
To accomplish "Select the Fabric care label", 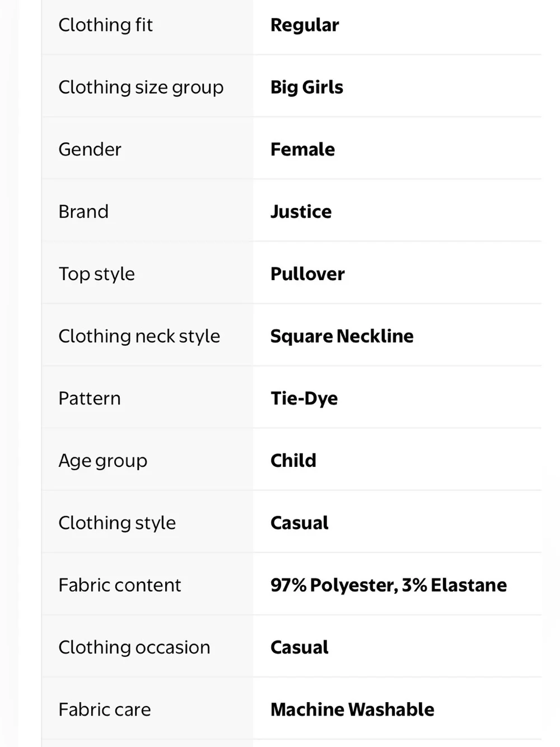I will [x=105, y=709].
